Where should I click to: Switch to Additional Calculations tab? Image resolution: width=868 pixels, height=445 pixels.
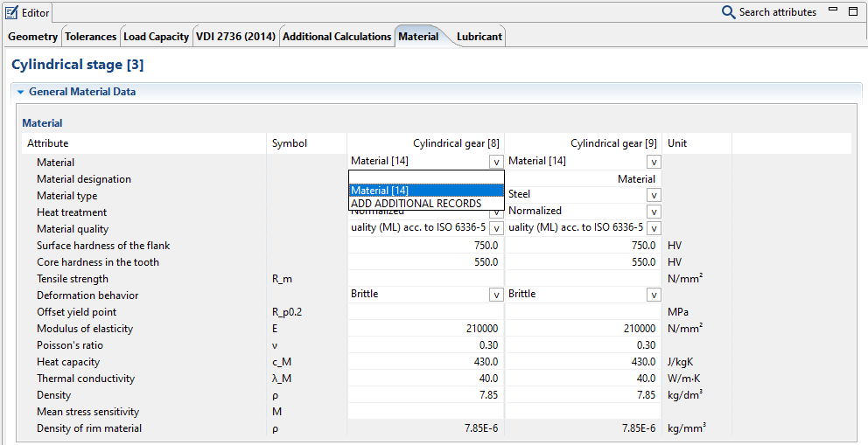coord(337,37)
